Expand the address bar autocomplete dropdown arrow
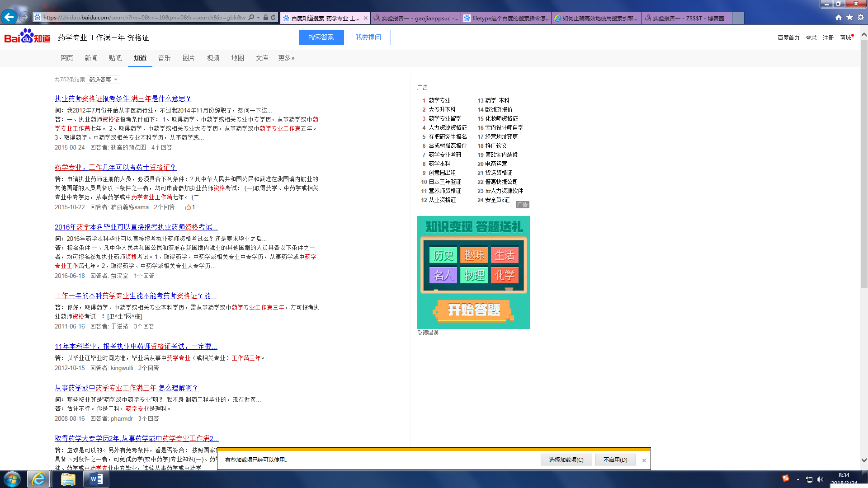 (x=258, y=18)
